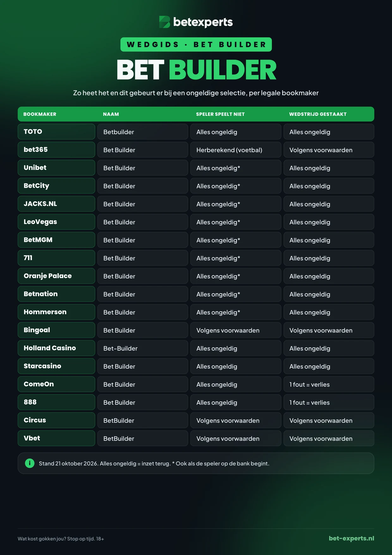Viewport: 392px width, 555px height.
Task: Click 'Herberekend (voetbal)' in bet365 row
Action: [236, 150]
